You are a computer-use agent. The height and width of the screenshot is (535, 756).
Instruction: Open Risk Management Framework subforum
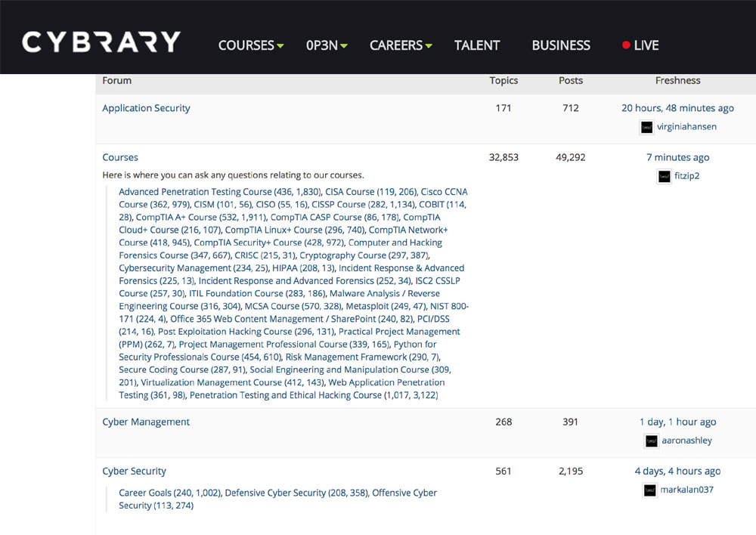362,357
